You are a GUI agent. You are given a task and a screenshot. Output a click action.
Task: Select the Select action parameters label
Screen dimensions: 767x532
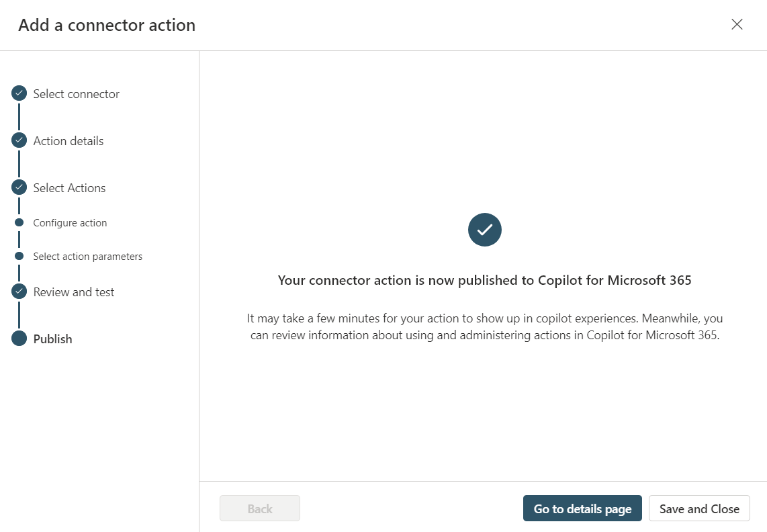87,257
